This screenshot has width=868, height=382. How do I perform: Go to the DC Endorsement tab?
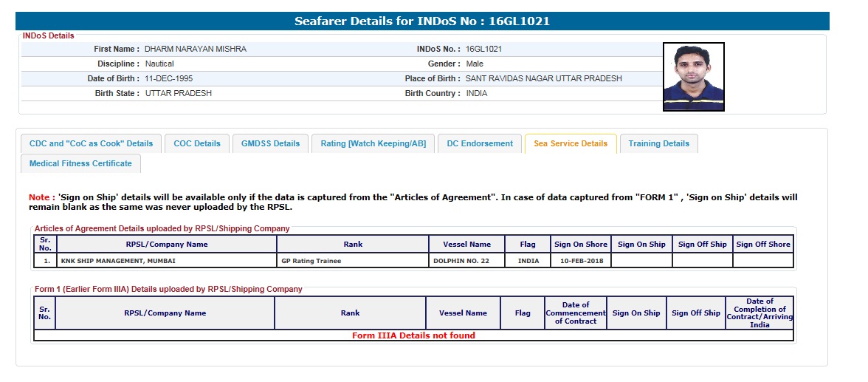click(480, 143)
